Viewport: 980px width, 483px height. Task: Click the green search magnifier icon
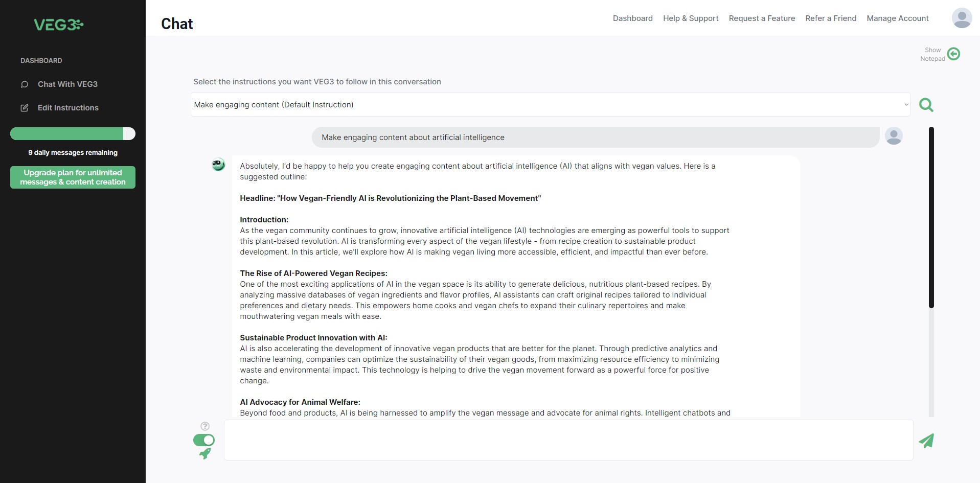click(x=926, y=105)
